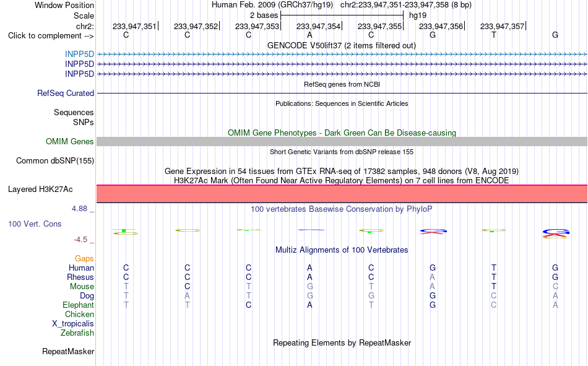Click the Gaps label
The height and width of the screenshot is (366, 588).
(x=84, y=259)
